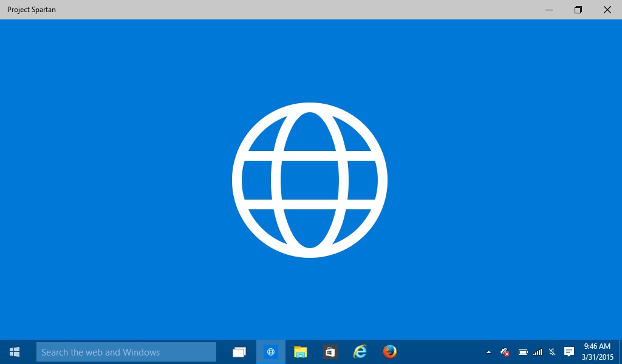Launch Internet Explorer

tap(360, 352)
